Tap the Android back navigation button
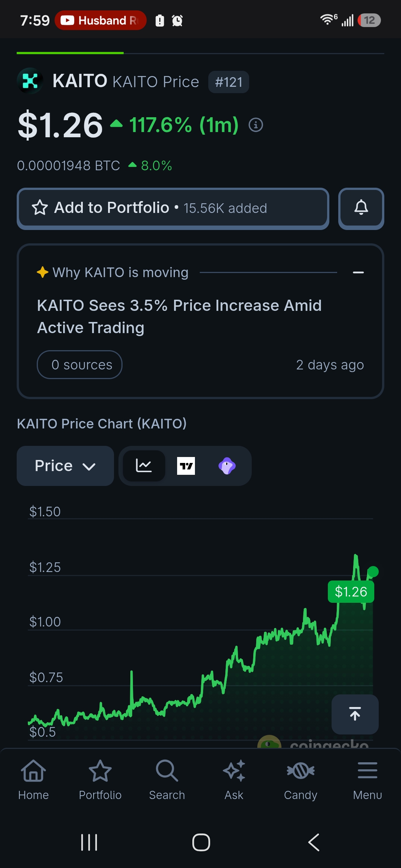Image resolution: width=401 pixels, height=868 pixels. [x=314, y=842]
